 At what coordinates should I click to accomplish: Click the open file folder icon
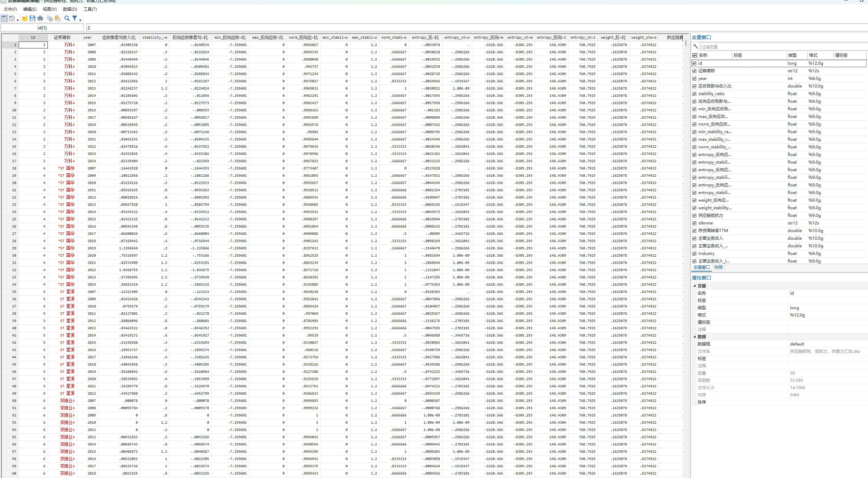click(25, 18)
